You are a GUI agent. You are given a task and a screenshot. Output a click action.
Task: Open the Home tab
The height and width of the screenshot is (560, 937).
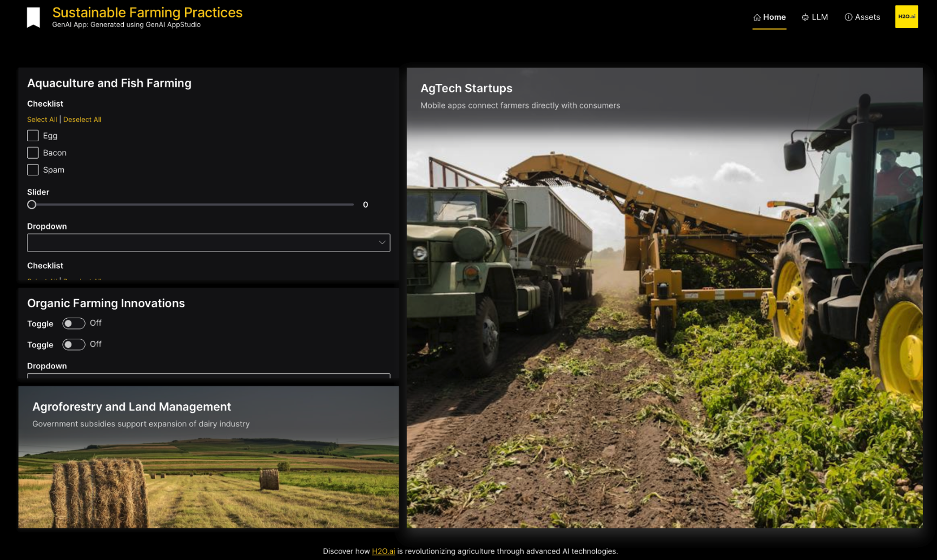click(x=774, y=17)
